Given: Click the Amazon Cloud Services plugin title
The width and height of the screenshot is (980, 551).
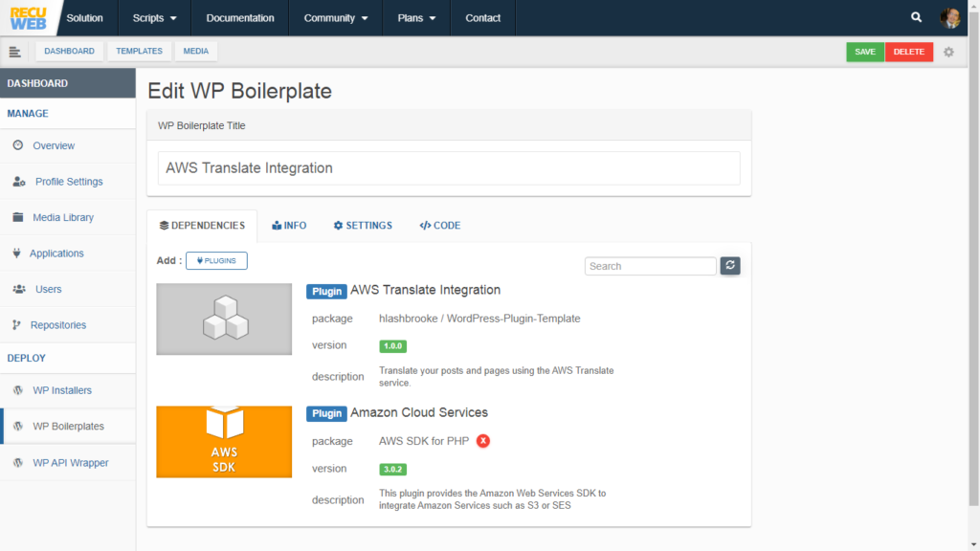Looking at the screenshot, I should click(419, 412).
